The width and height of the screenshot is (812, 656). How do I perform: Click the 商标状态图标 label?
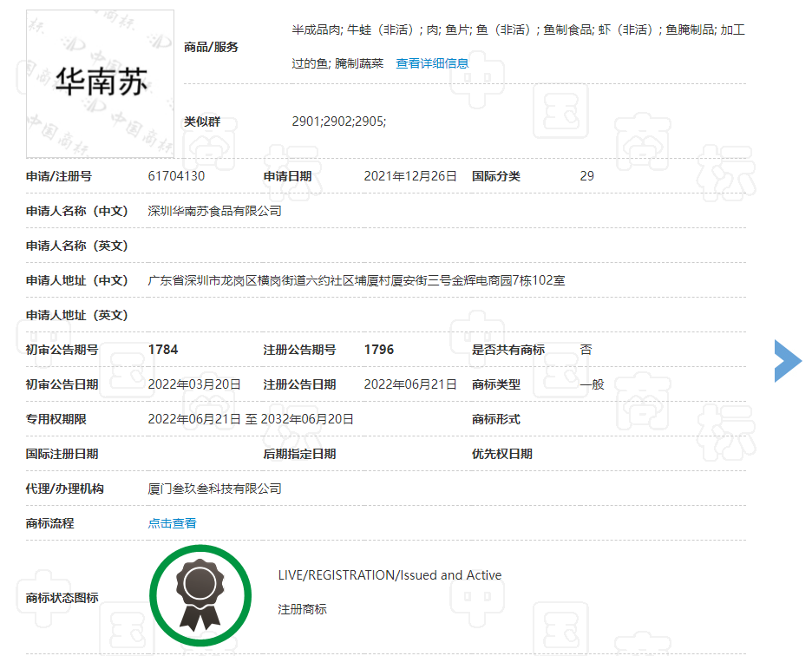click(x=62, y=598)
